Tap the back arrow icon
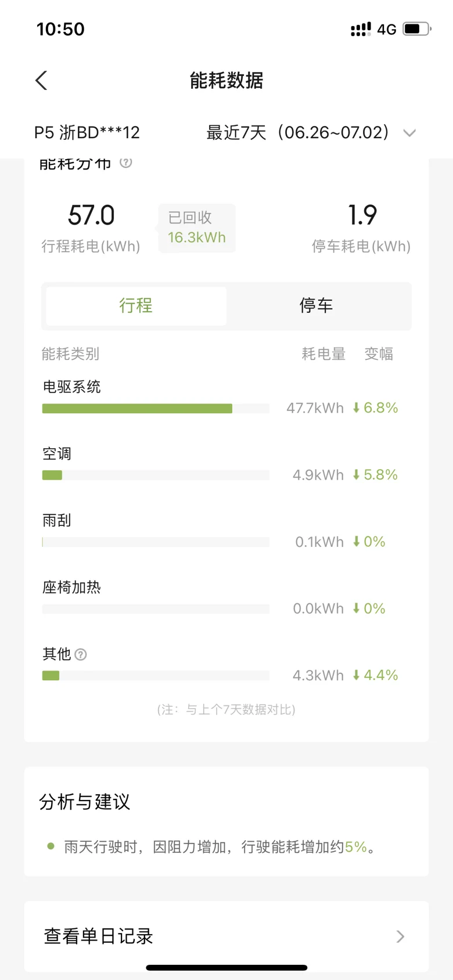 point(41,81)
